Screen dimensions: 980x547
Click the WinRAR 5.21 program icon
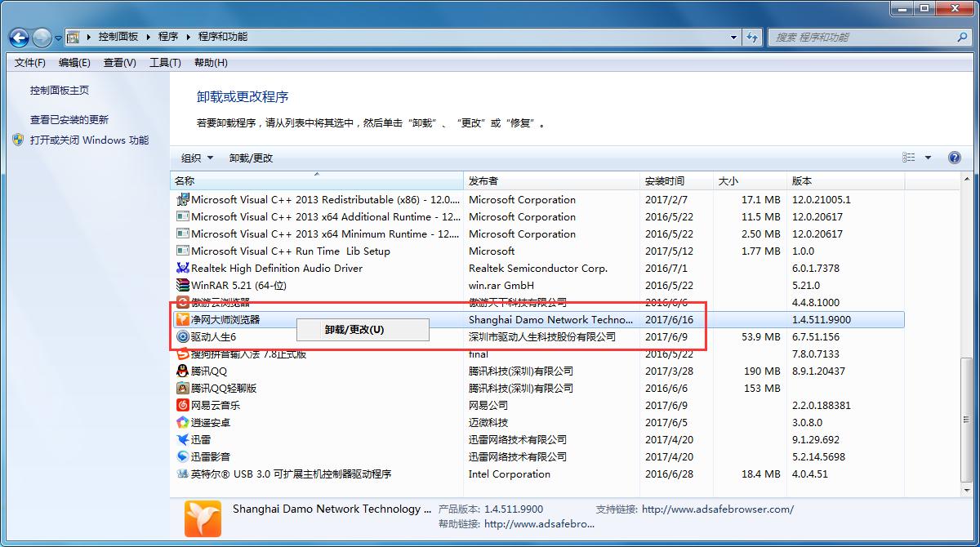183,286
